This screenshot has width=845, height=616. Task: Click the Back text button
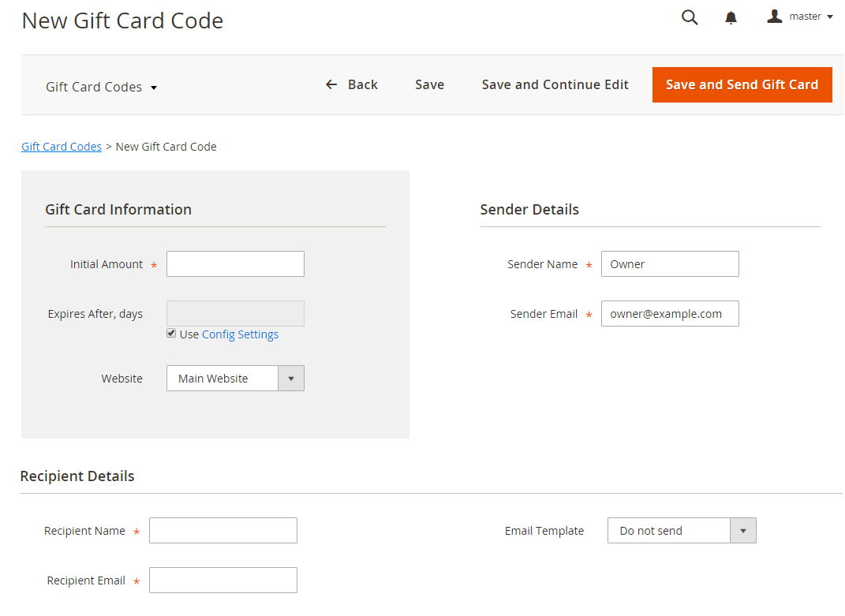tap(363, 84)
